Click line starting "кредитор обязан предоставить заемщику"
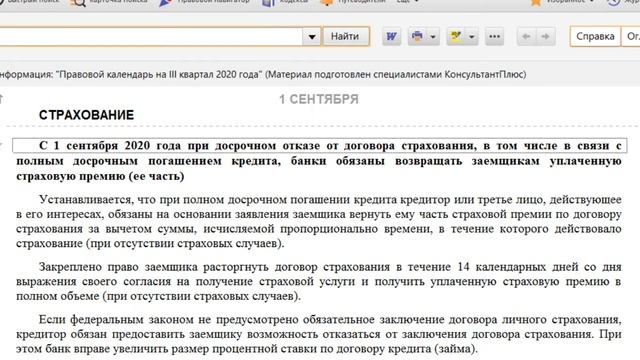Screen dimensions: 640x360 point(319,334)
